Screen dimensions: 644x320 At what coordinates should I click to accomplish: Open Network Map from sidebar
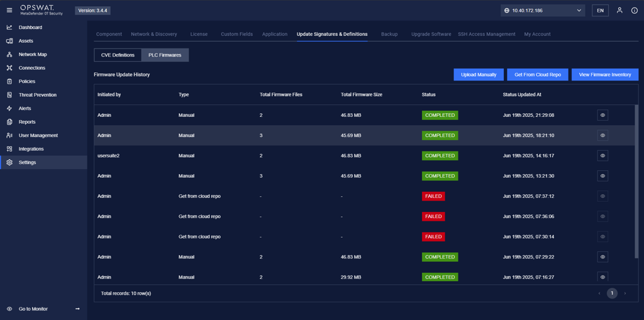tap(33, 55)
